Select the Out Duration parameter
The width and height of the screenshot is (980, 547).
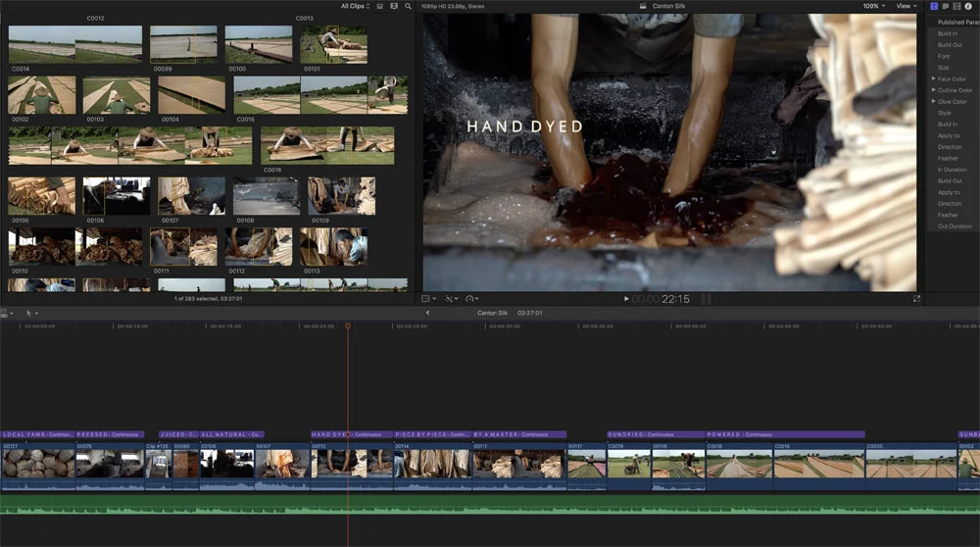[955, 226]
